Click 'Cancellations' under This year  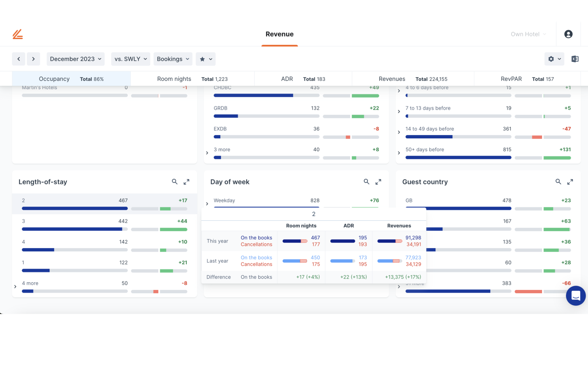coord(256,244)
